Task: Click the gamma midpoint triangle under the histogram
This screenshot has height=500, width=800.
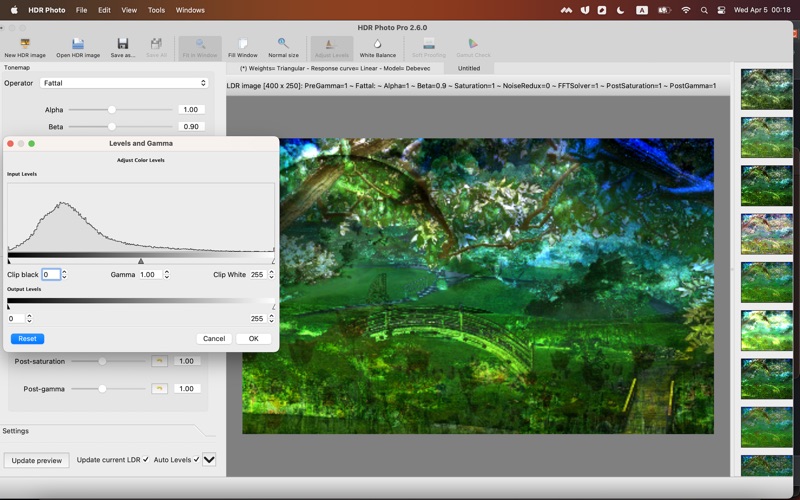Action: click(x=141, y=261)
